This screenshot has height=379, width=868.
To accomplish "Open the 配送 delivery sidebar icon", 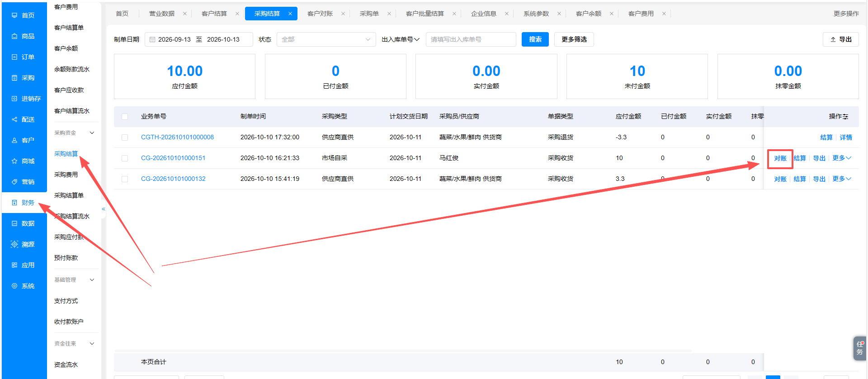I will pos(14,119).
